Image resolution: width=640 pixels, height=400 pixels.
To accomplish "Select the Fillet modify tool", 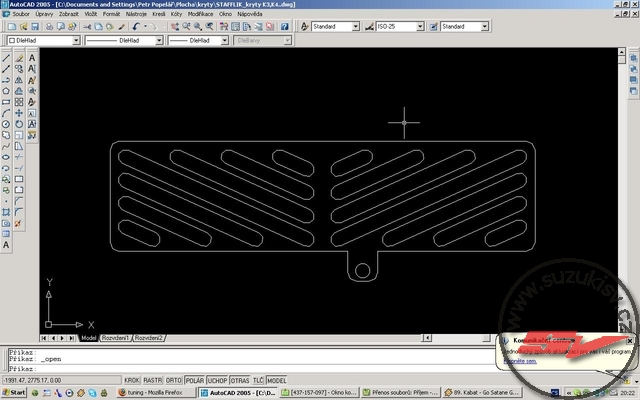I will pos(19,212).
